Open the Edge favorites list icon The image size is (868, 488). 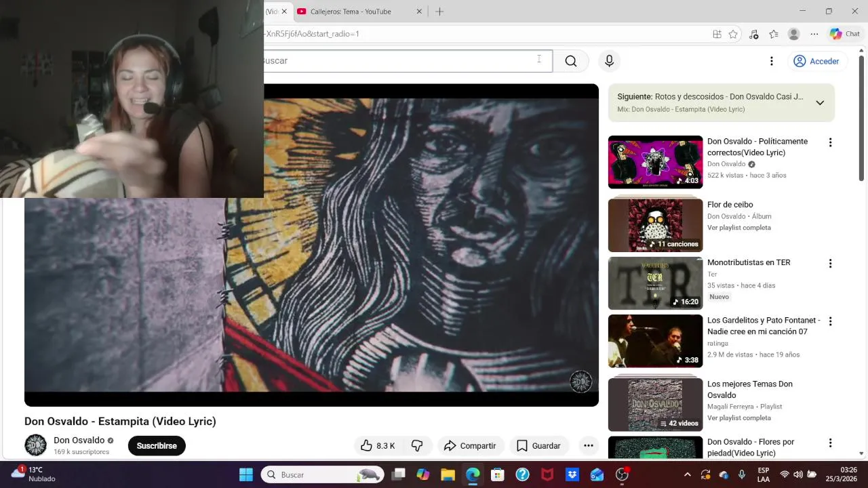[774, 34]
